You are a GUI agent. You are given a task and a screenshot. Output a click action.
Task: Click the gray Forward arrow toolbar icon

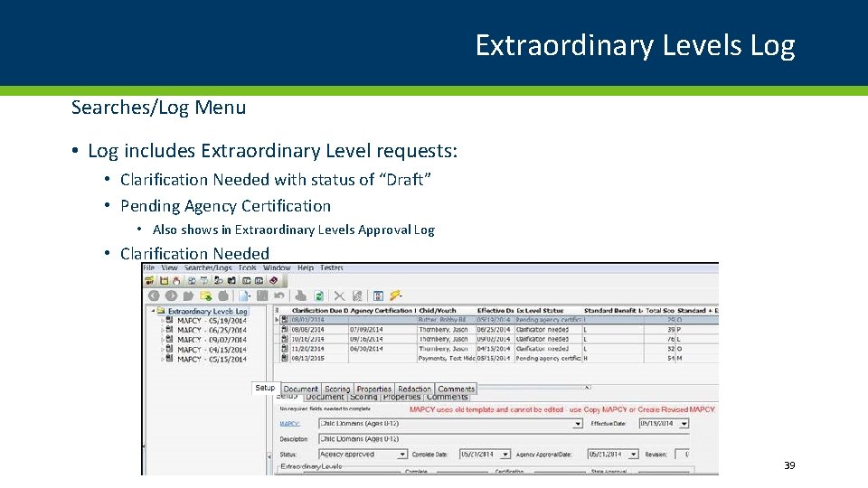pyautogui.click(x=171, y=296)
